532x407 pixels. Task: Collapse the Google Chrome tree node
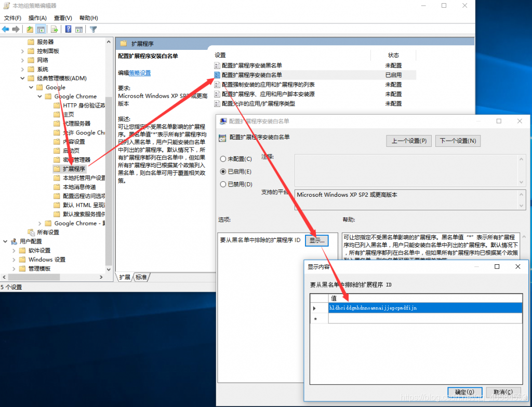[x=39, y=97]
